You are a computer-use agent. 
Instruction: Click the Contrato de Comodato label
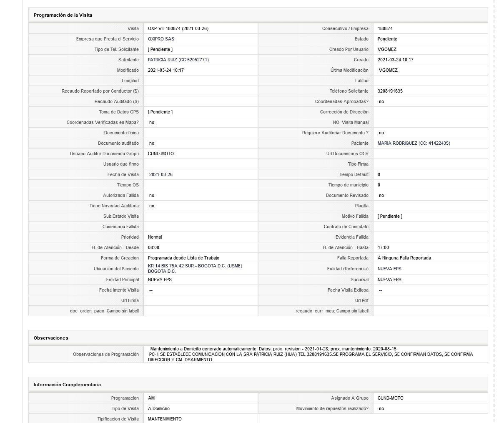346,227
